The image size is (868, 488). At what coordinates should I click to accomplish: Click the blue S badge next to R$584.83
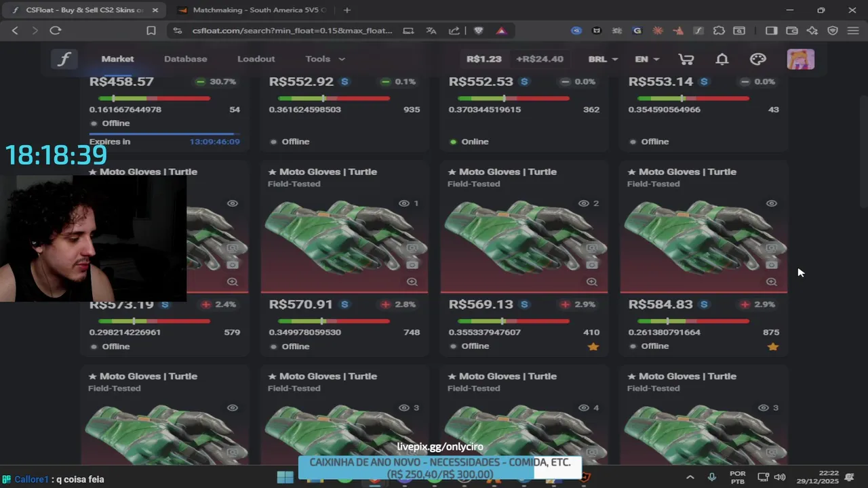click(x=704, y=304)
